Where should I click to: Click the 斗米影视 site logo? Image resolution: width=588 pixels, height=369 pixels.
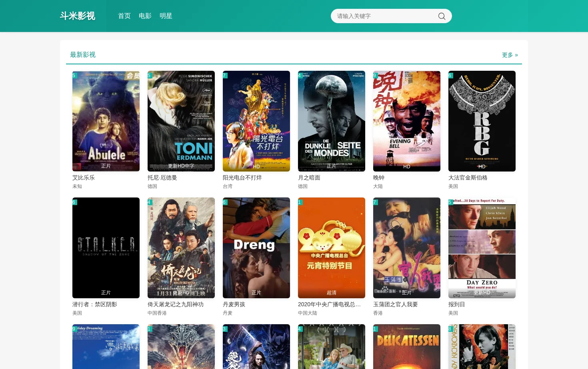(x=78, y=16)
